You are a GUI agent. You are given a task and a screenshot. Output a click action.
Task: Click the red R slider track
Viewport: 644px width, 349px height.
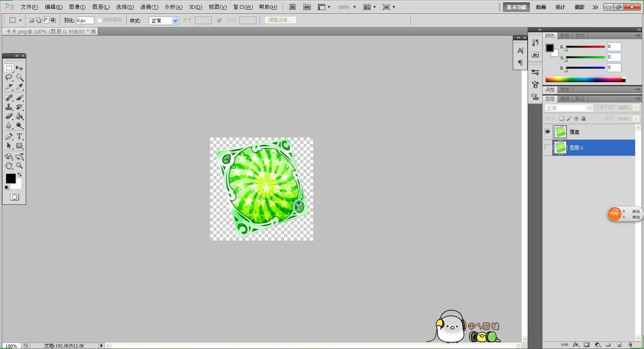coord(585,47)
